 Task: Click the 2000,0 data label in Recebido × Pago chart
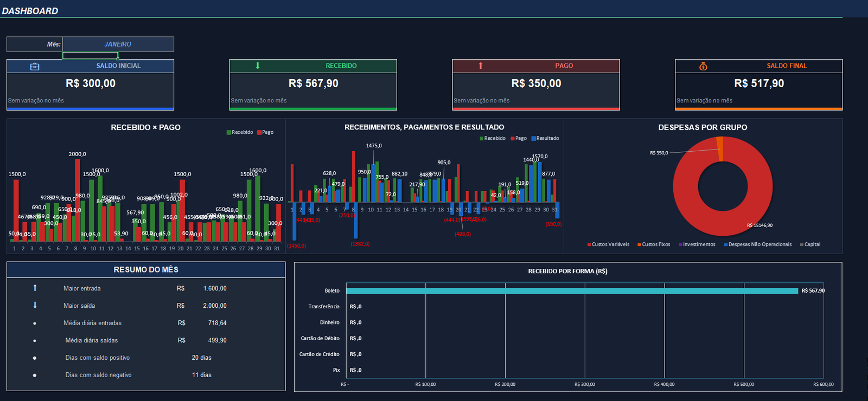pos(78,154)
